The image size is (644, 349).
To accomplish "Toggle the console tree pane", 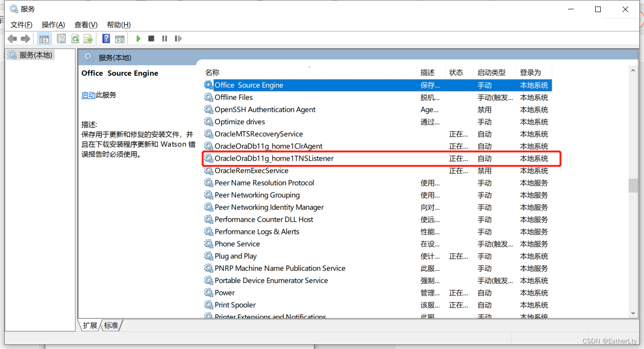I will click(x=44, y=39).
